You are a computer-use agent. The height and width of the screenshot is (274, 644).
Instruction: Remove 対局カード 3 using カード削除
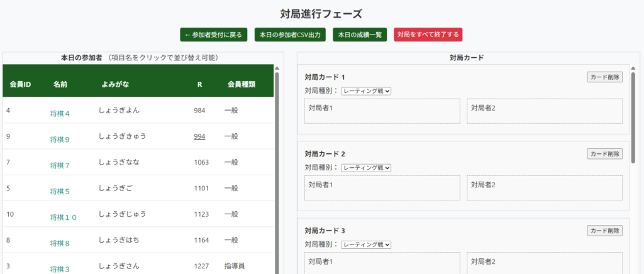coord(604,231)
